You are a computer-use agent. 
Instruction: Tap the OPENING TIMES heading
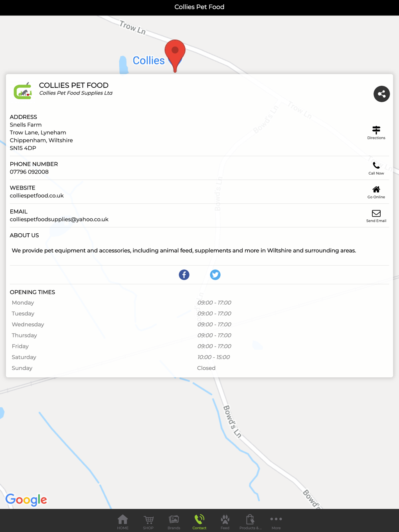click(32, 292)
